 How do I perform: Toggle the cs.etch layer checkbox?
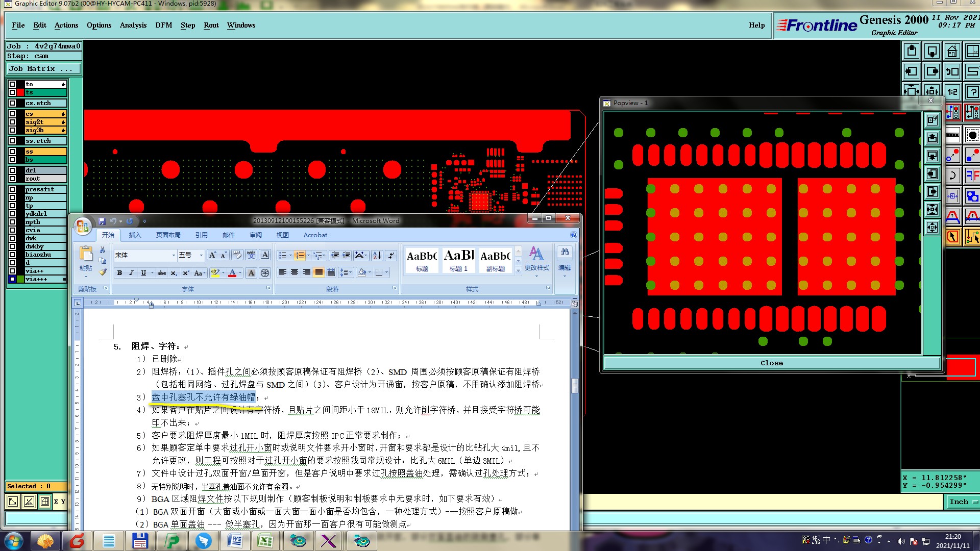(x=12, y=103)
